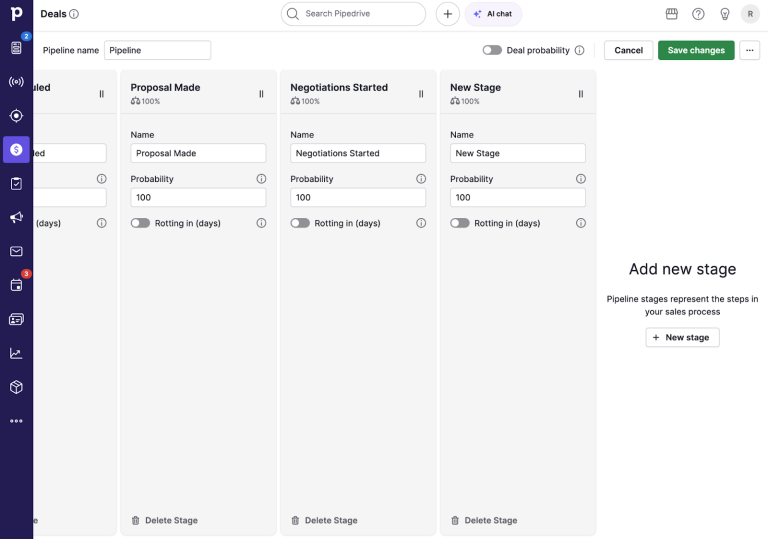This screenshot has width=768, height=539.
Task: Open the Deals section in the sidebar
Action: (x=16, y=150)
